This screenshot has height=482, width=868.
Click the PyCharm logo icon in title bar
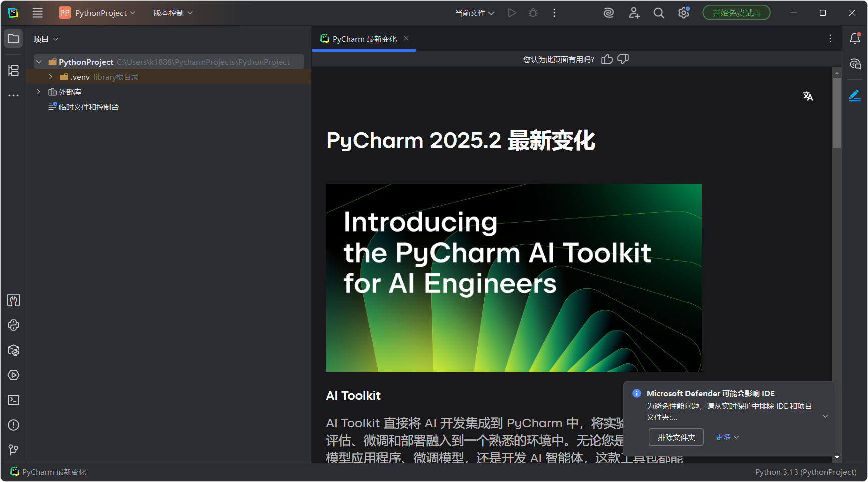13,13
